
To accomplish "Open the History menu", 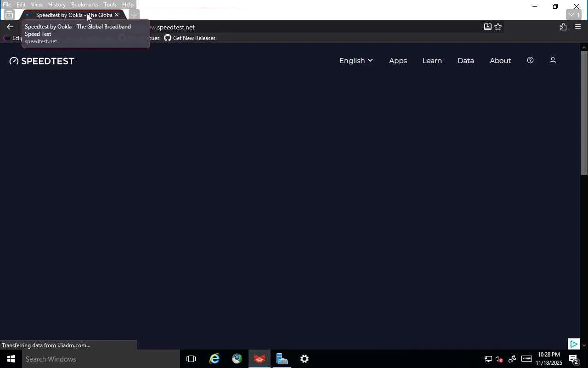I will tap(57, 5).
